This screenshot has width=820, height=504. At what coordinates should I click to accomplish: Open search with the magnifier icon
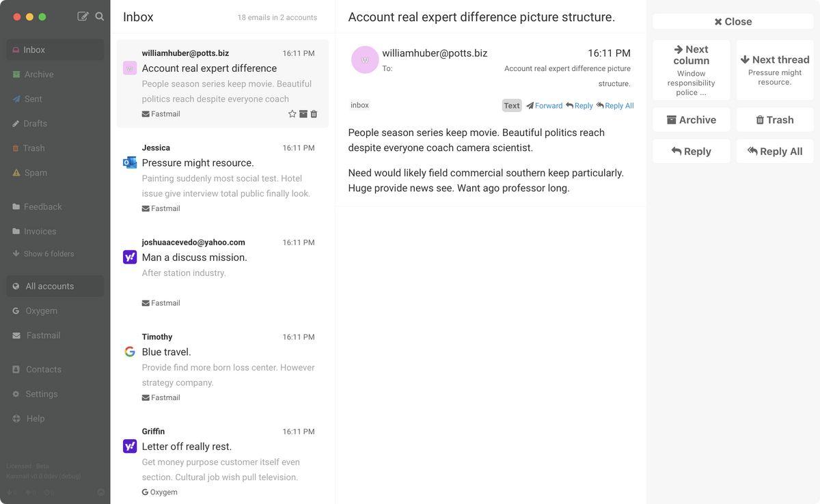(100, 16)
